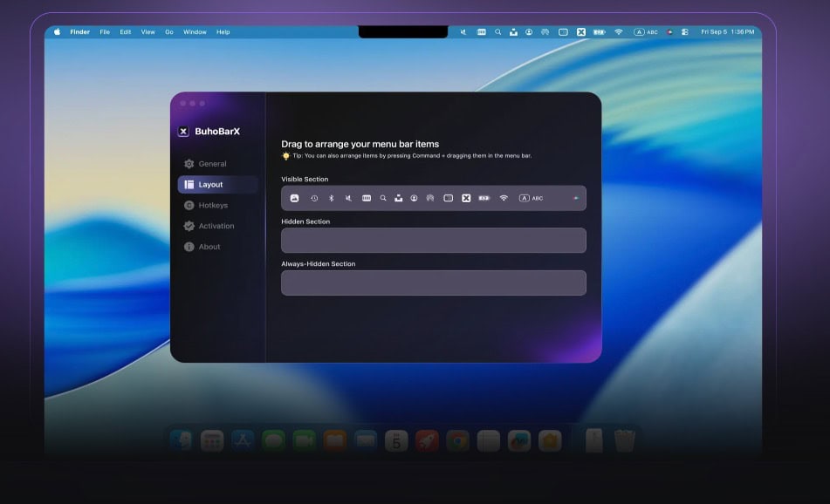
Task: Select the Wi-Fi icon in Visible Section
Action: 504,199
